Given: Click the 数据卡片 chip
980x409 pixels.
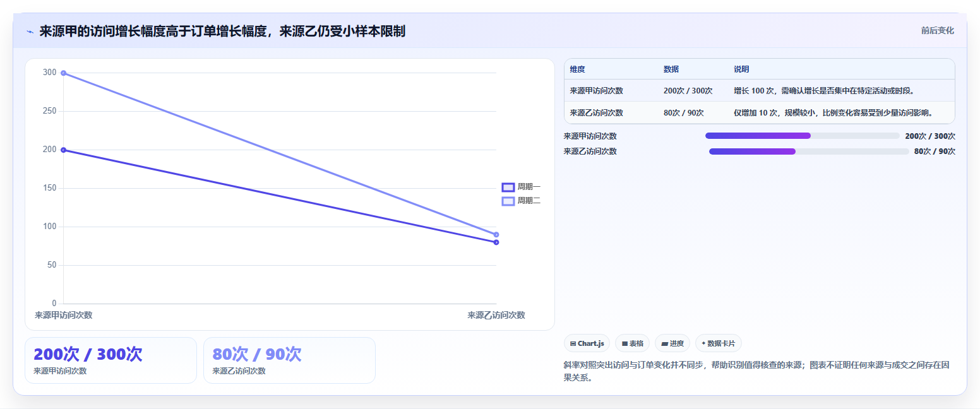Looking at the screenshot, I should click(x=718, y=343).
